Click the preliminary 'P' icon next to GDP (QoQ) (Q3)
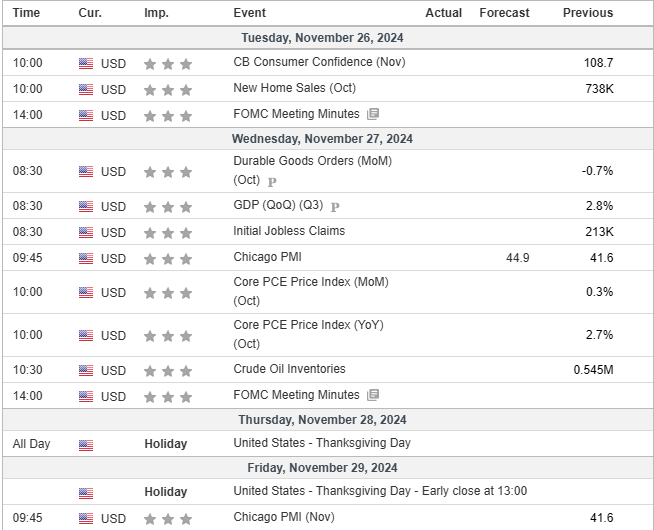The width and height of the screenshot is (654, 530). pyautogui.click(x=335, y=207)
